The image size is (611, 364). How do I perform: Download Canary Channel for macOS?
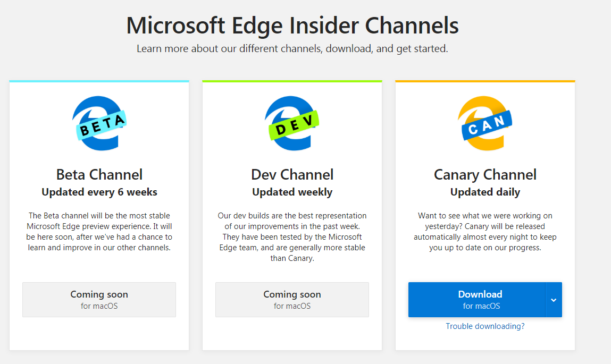tap(477, 300)
